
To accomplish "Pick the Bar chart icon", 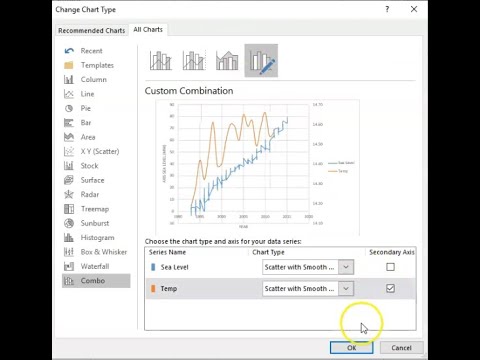I will pos(69,123).
